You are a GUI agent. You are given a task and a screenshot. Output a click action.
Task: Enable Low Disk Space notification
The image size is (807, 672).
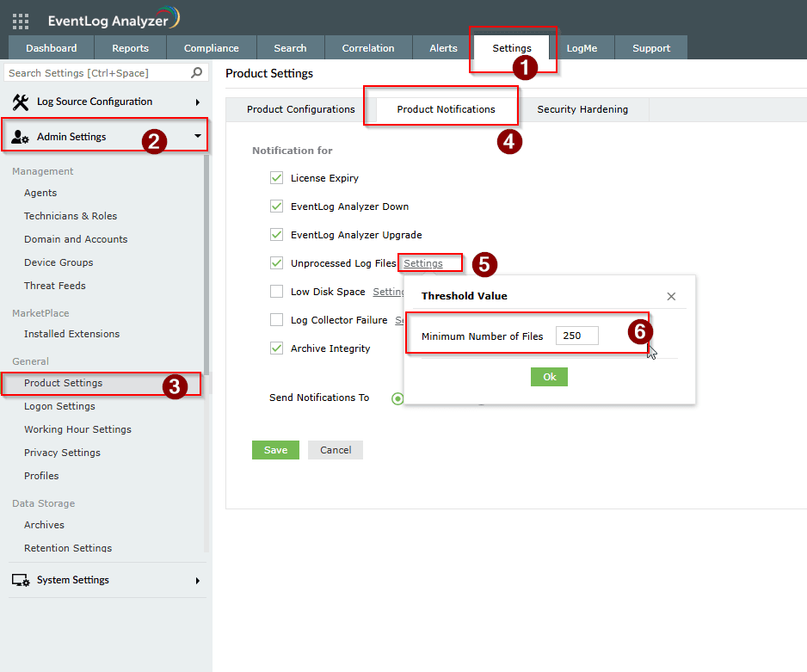tap(276, 291)
